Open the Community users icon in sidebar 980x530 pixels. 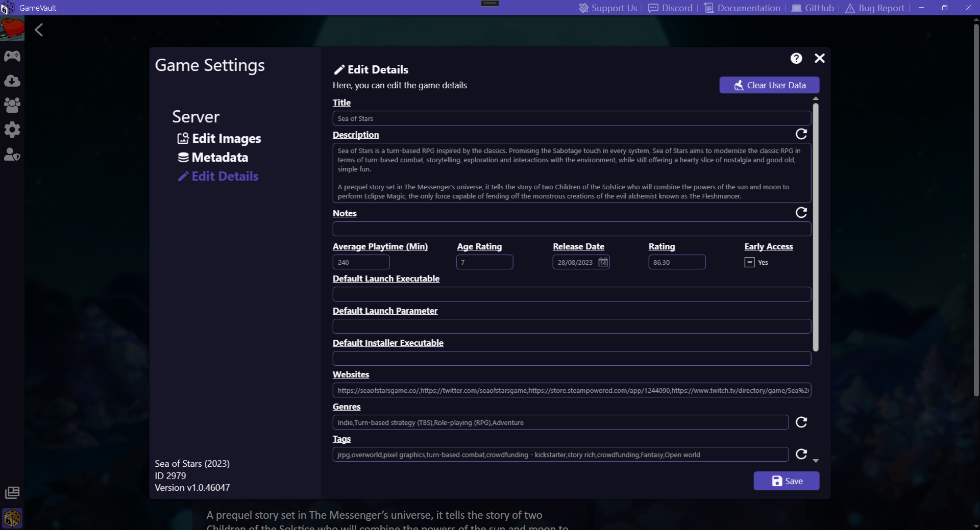[x=12, y=105]
